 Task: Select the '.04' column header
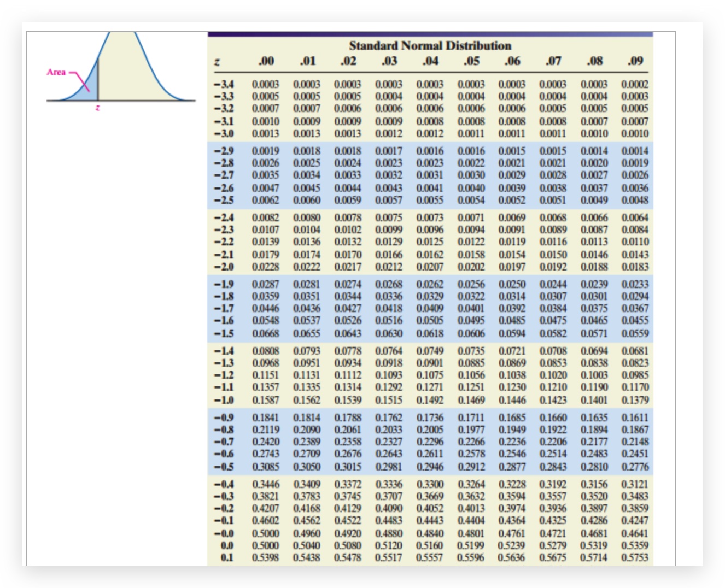click(x=430, y=61)
